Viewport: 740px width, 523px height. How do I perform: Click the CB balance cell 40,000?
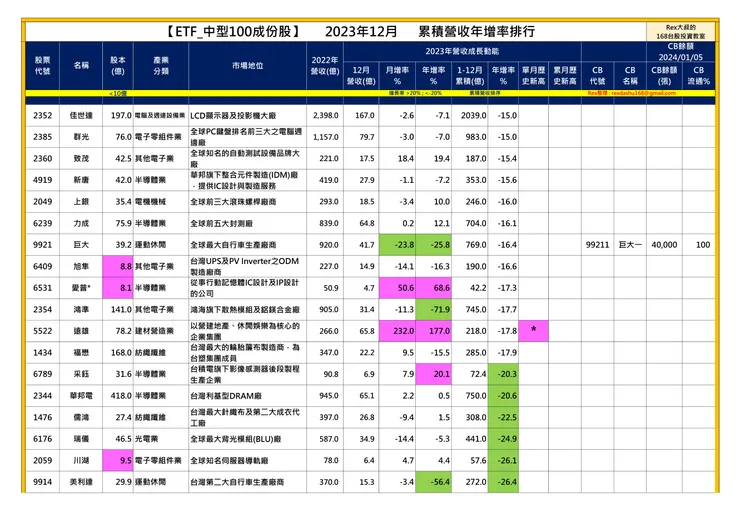(x=664, y=245)
